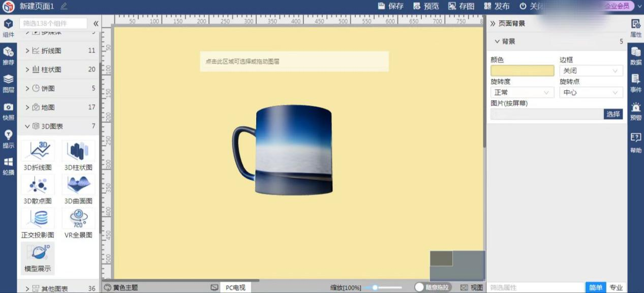Select the 3D柱状图 component
The width and height of the screenshot is (644, 293).
pyautogui.click(x=78, y=156)
